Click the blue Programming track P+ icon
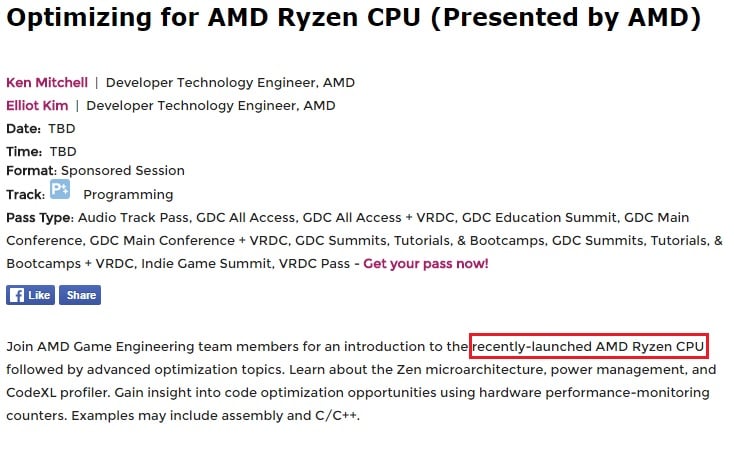 [x=60, y=189]
